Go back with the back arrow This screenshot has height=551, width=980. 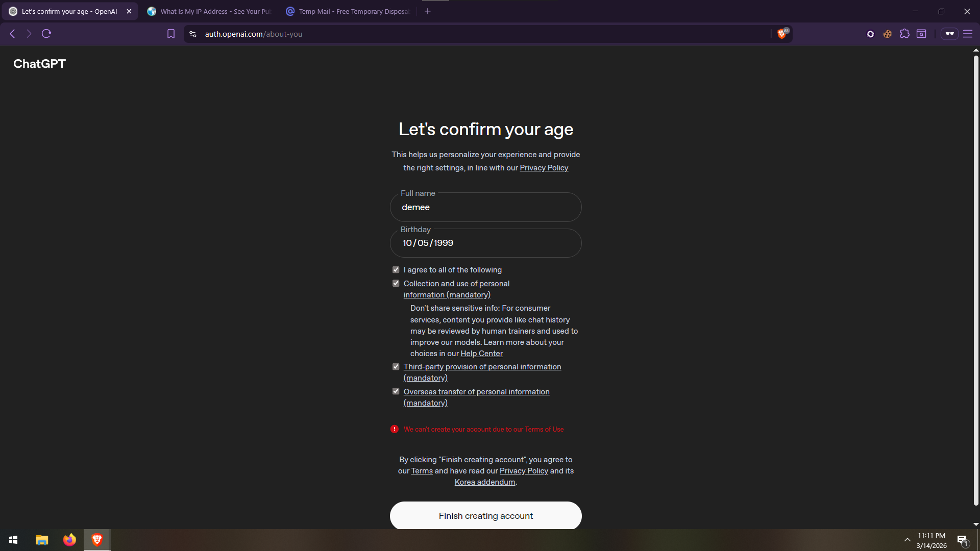tap(13, 34)
